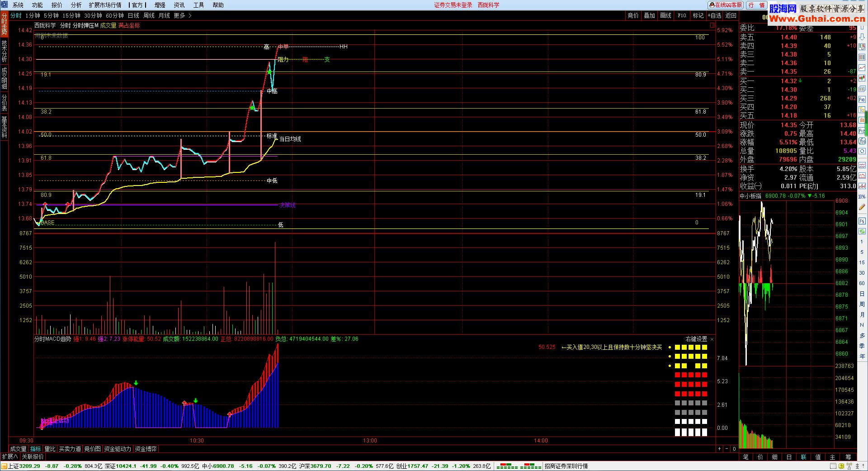Image resolution: width=868 pixels, height=471 pixels.
Task: Click the 卖一 14.35 order book row
Action: click(x=798, y=71)
